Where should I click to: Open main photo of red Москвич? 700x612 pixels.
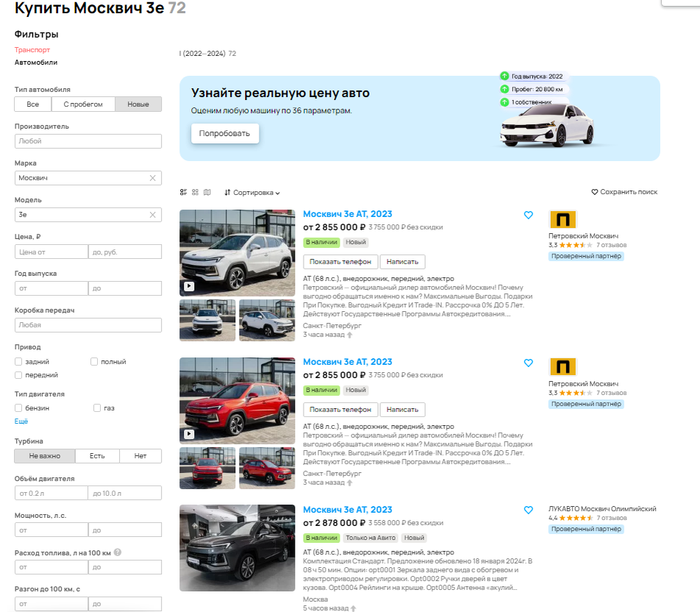pyautogui.click(x=237, y=401)
